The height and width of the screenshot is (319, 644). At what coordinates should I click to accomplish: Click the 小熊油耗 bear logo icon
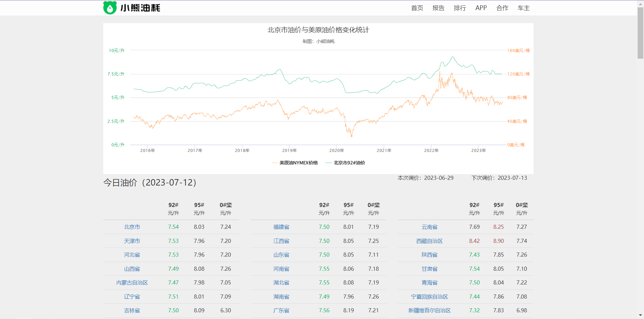pyautogui.click(x=110, y=8)
